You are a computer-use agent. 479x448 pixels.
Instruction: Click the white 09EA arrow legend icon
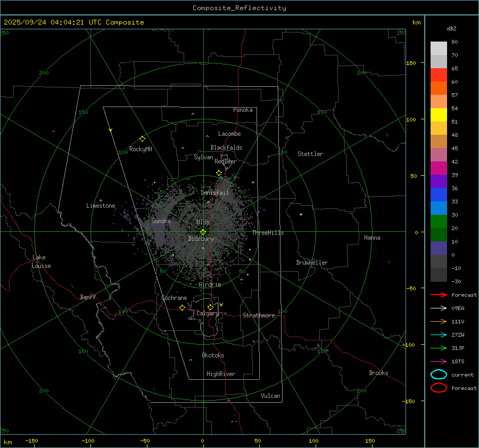pyautogui.click(x=438, y=308)
